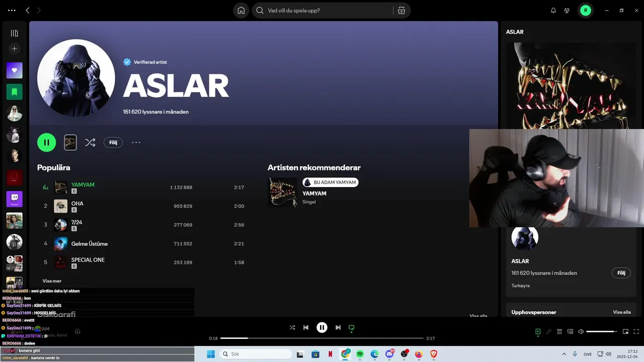The height and width of the screenshot is (362, 644).
Task: Toggle the Now Playing view icon
Action: [538, 331]
